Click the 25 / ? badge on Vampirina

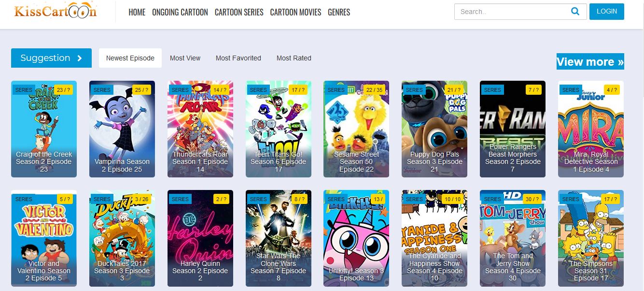(142, 90)
